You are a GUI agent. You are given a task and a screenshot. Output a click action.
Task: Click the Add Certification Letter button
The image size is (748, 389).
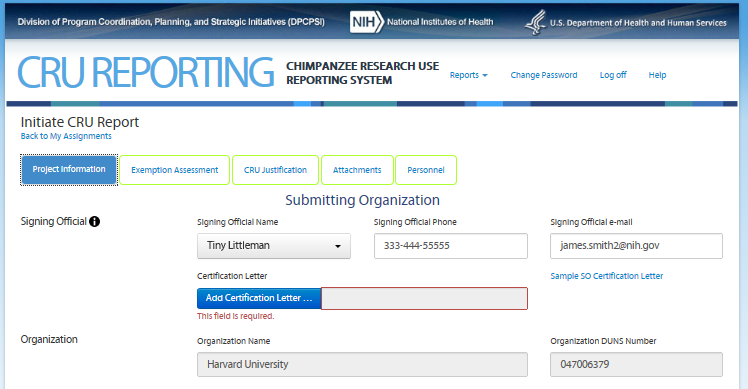(x=259, y=298)
